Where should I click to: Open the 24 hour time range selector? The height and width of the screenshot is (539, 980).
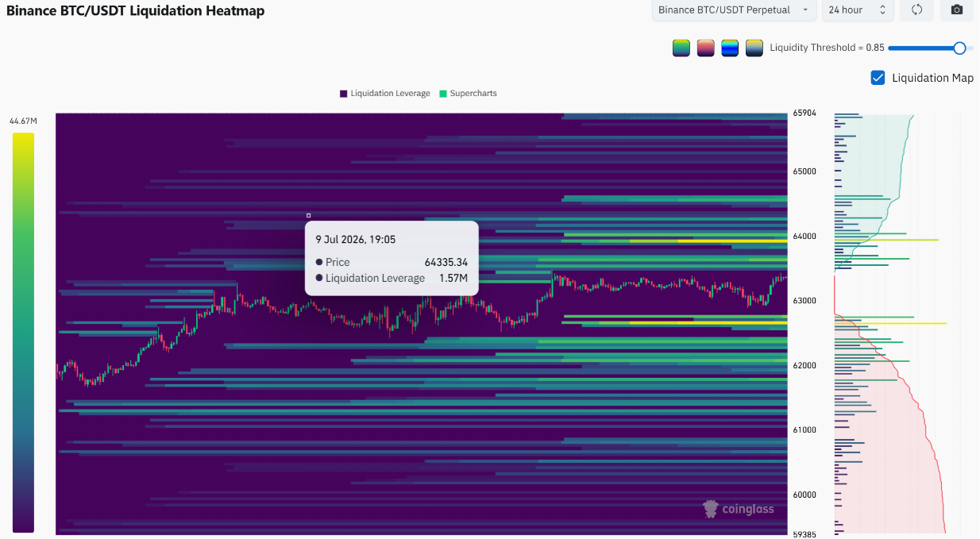coord(858,10)
